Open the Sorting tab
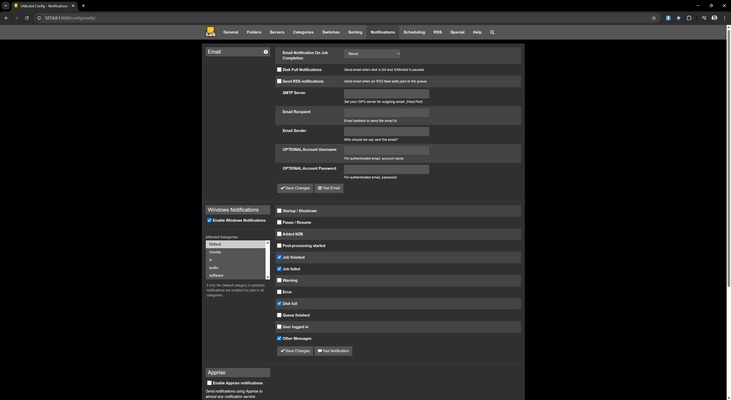 click(355, 32)
